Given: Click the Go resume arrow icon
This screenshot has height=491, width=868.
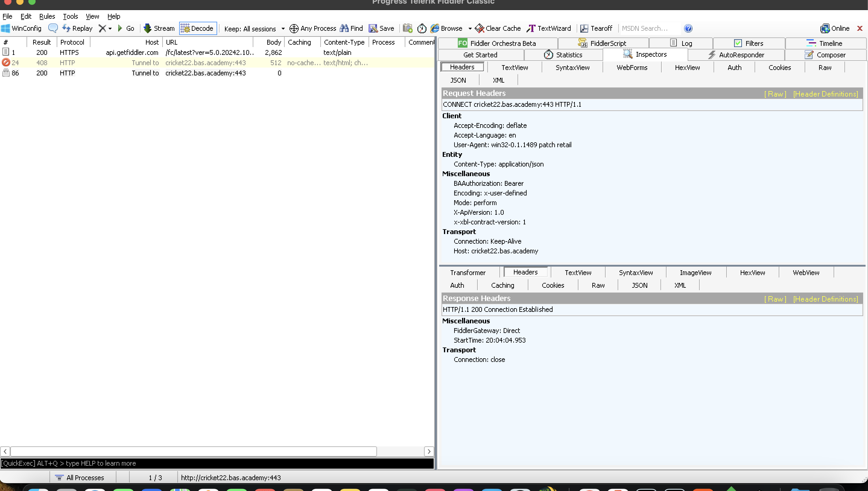Looking at the screenshot, I should [120, 28].
